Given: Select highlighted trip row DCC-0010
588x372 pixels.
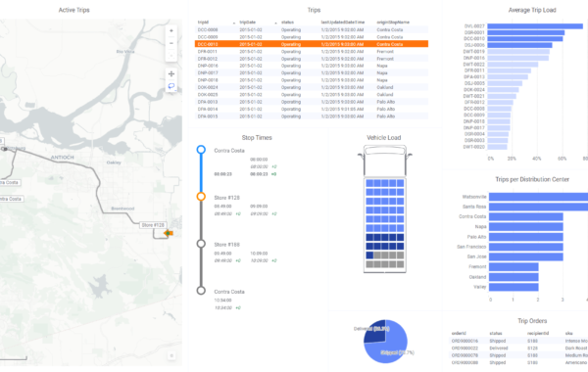Looking at the screenshot, I should pos(312,44).
